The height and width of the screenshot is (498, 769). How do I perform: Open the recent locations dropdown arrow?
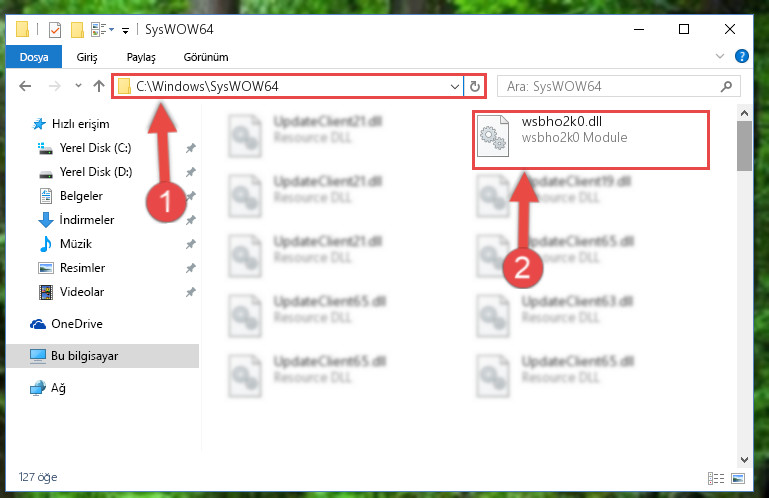tap(78, 86)
